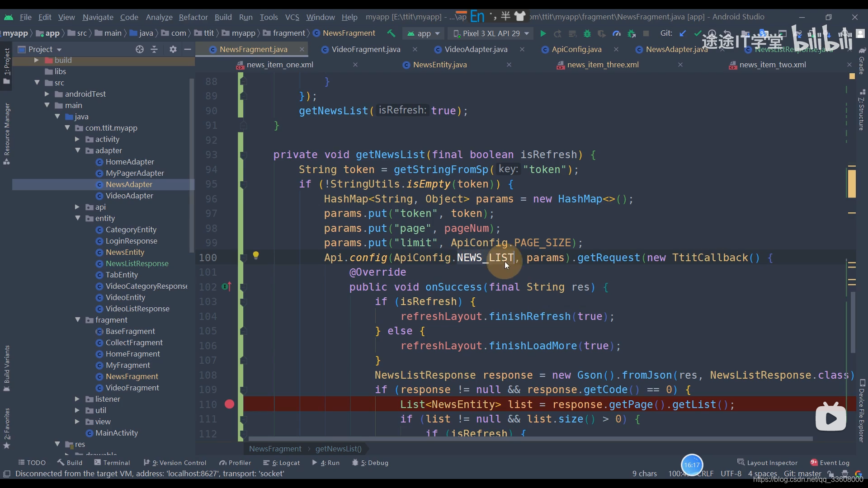Open the Debug tool window

370,463
